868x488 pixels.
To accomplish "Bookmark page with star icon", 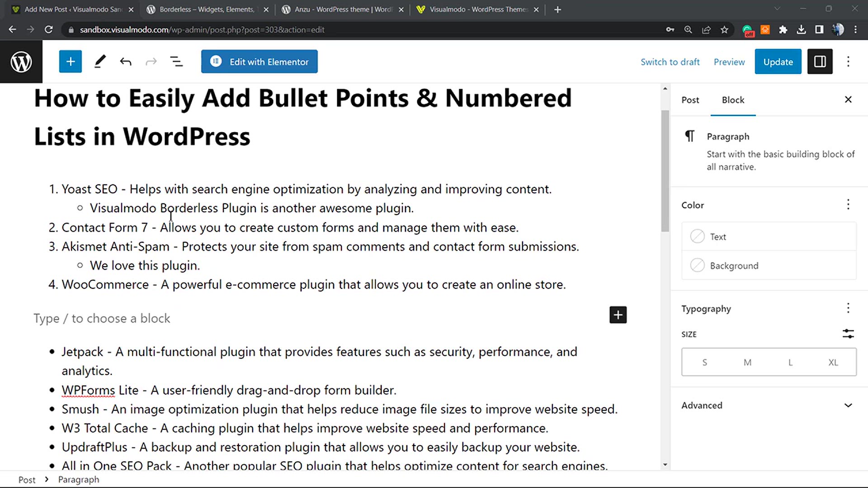I will [725, 29].
